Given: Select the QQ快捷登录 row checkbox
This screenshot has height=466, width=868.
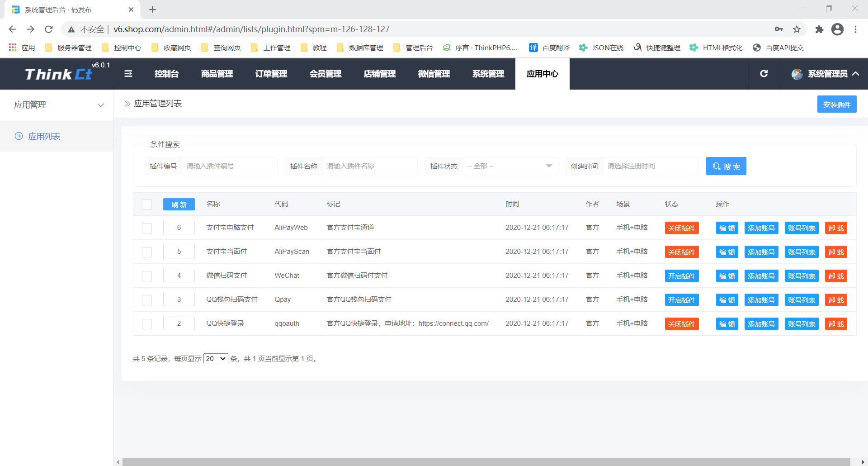Looking at the screenshot, I should tap(147, 324).
